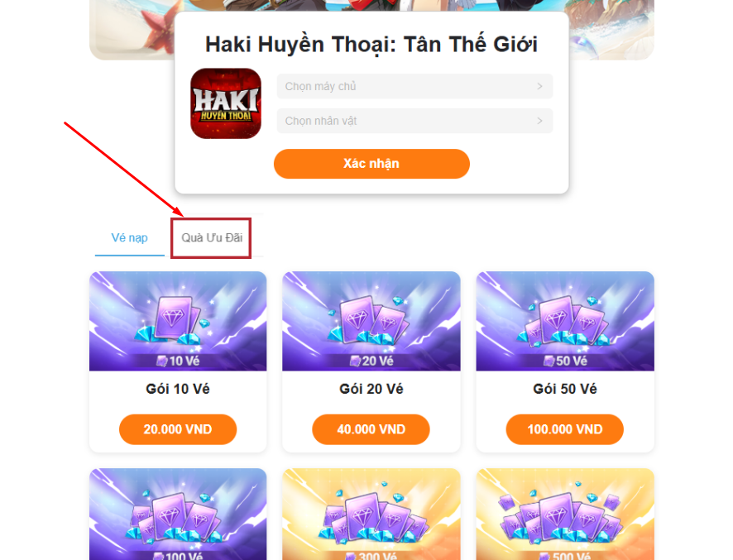Screen dimensions: 733x560
Task: Select the 300 Vé package image
Action: (371, 515)
